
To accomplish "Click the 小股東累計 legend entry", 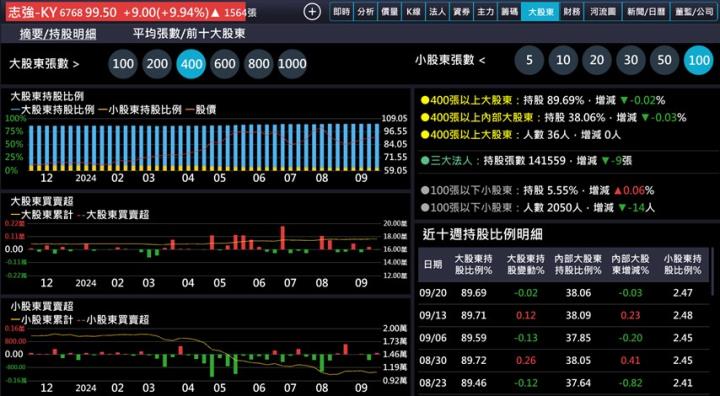I will (41, 319).
